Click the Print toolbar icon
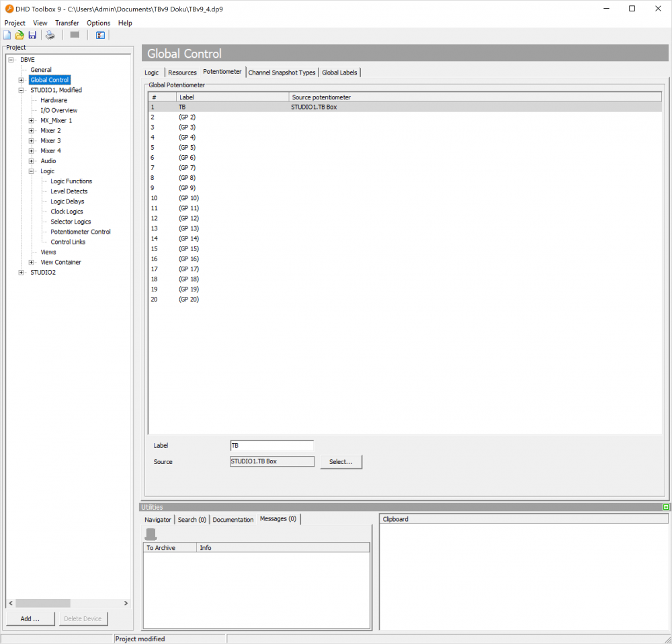This screenshot has width=672, height=644. coord(50,35)
